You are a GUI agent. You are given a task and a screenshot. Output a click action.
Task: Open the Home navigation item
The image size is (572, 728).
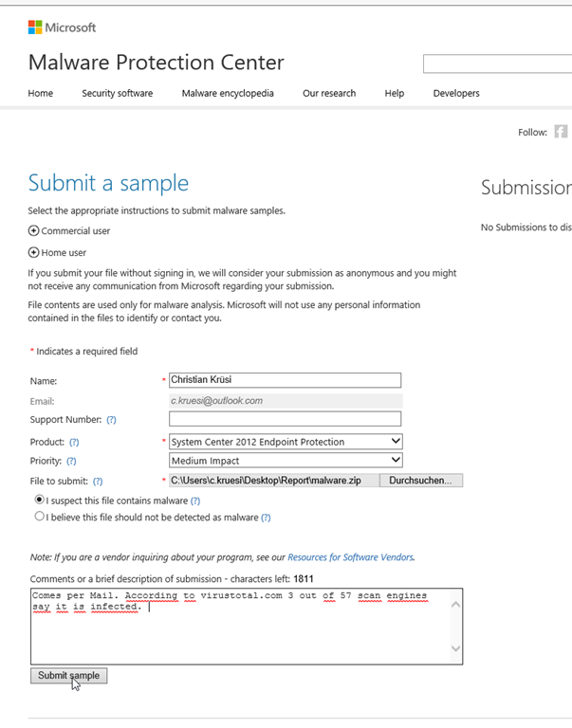click(x=41, y=93)
